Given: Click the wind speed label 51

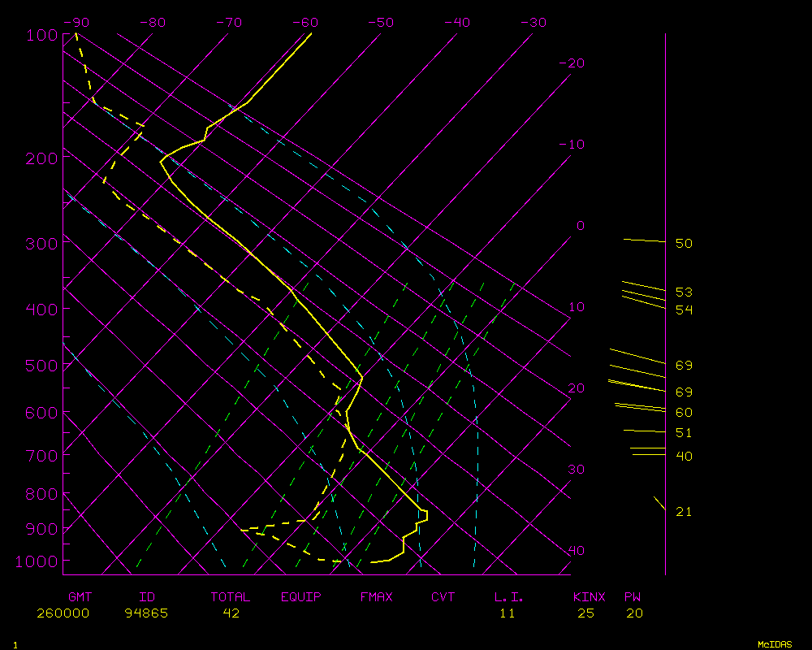Looking at the screenshot, I should click(x=684, y=433).
